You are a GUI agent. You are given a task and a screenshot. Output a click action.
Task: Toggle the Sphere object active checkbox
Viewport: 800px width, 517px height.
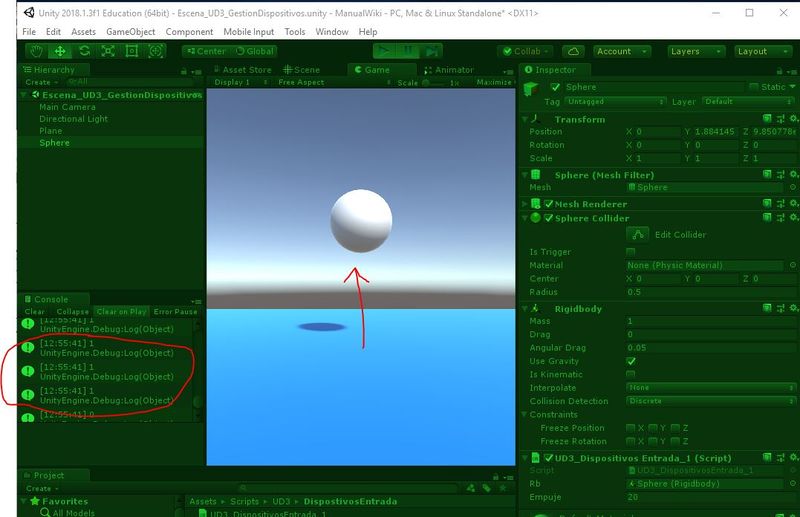[x=556, y=87]
